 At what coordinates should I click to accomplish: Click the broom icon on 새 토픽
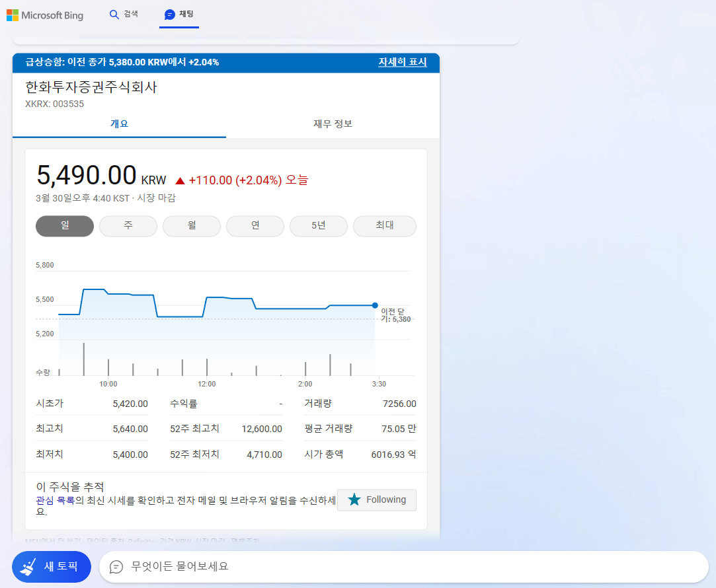[28, 567]
